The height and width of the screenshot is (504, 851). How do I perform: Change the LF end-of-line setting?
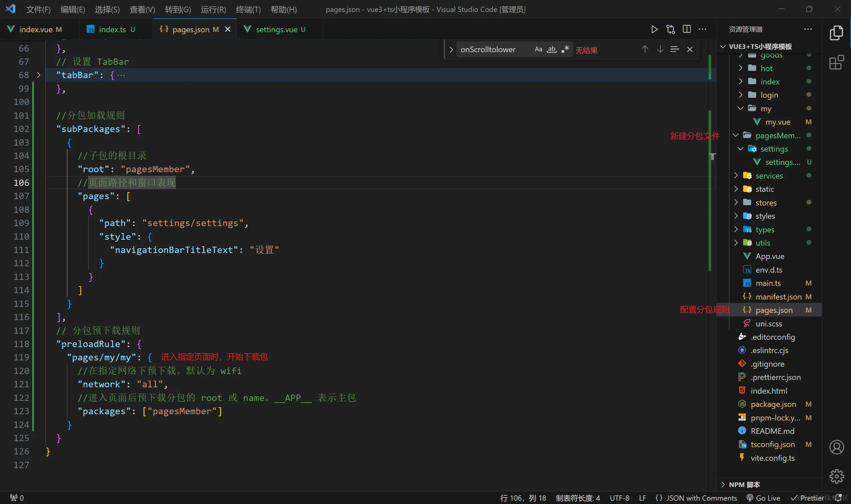642,498
